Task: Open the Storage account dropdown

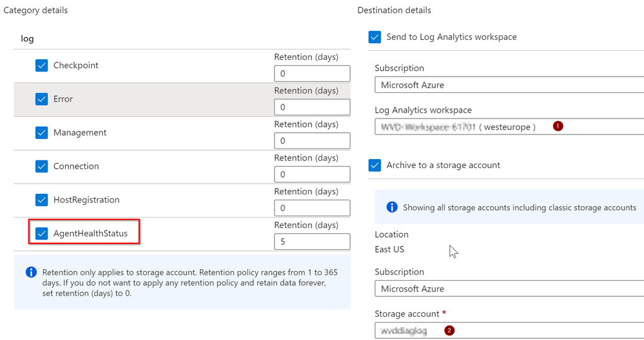Action: click(509, 331)
